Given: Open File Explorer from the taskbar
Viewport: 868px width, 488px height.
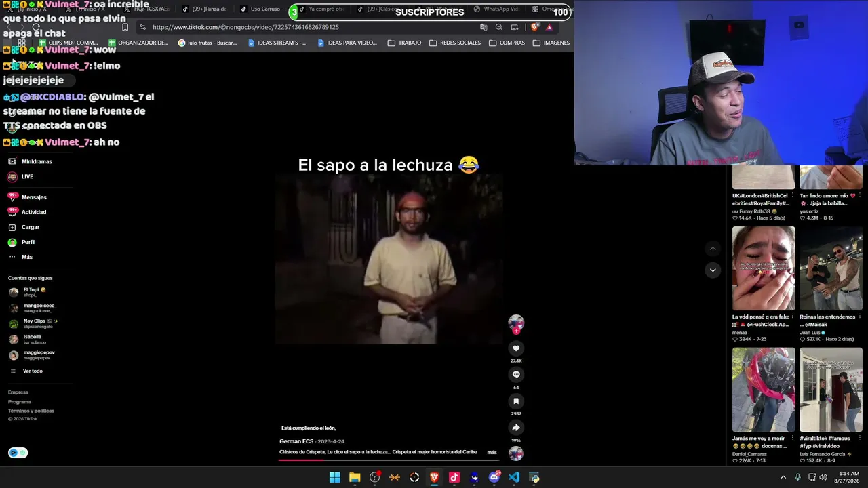Looking at the screenshot, I should click(x=355, y=477).
